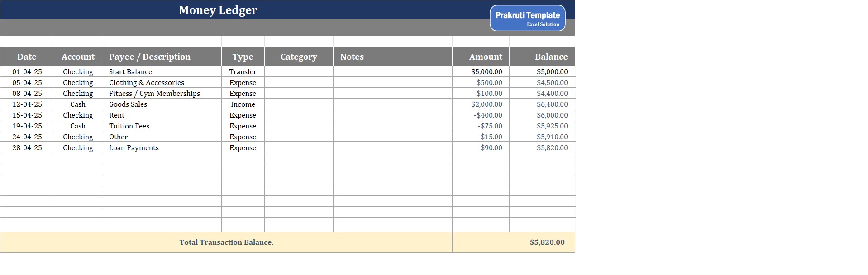Click the Amount column header
Screen dimensions: 868x275
tap(481, 57)
